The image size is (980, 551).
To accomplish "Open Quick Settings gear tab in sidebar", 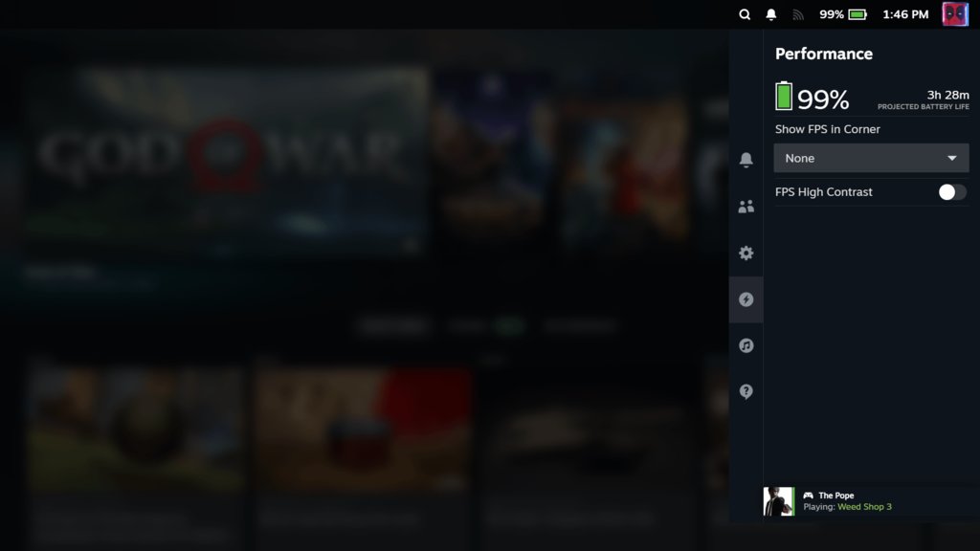I will point(746,253).
